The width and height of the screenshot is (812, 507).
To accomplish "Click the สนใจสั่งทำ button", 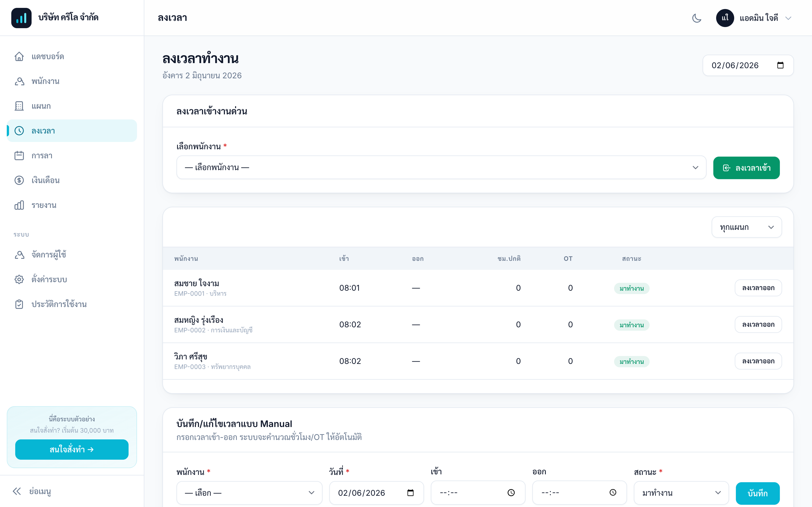I will point(72,449).
